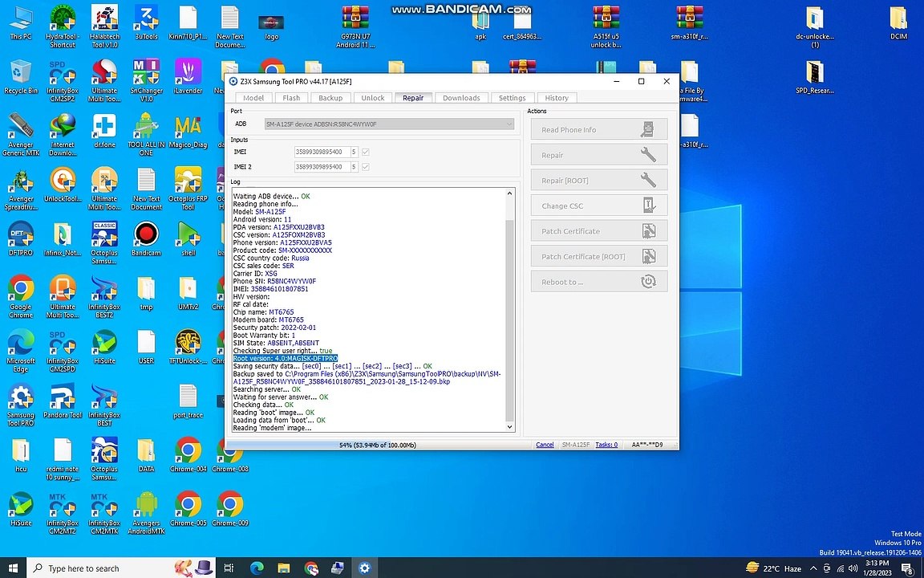The height and width of the screenshot is (578, 924).
Task: Select the SPD_Resear archive icon
Action: pyautogui.click(x=815, y=77)
